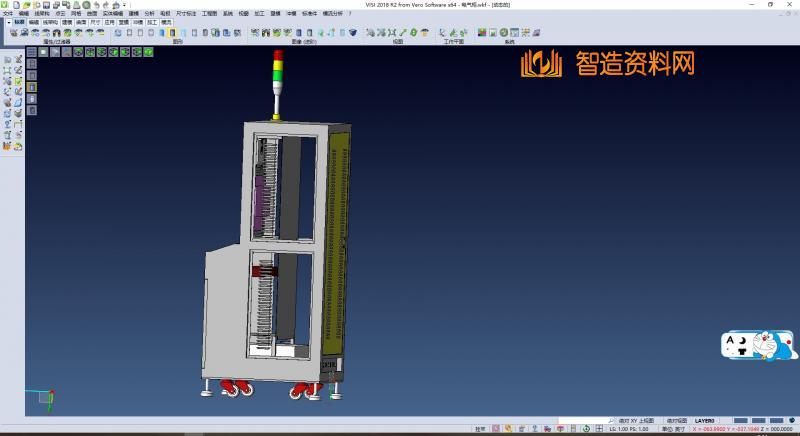Open the 文件 menu

[x=8, y=13]
